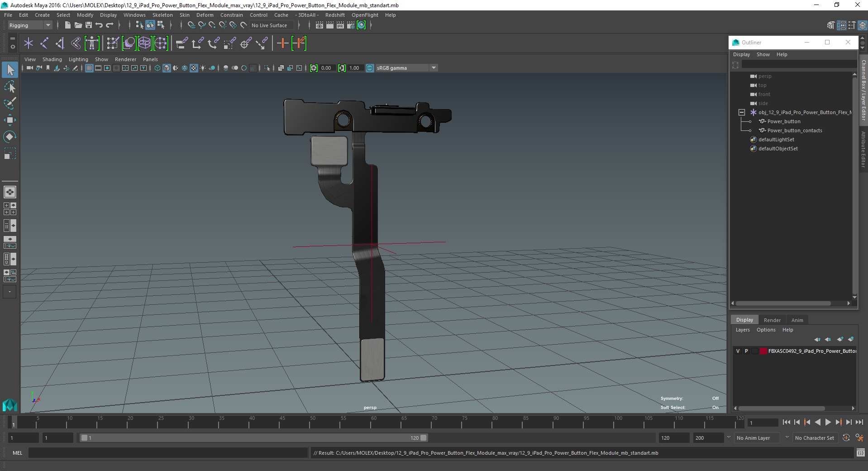This screenshot has height=471, width=868.
Task: Switch to the Render layer tab
Action: tap(772, 320)
